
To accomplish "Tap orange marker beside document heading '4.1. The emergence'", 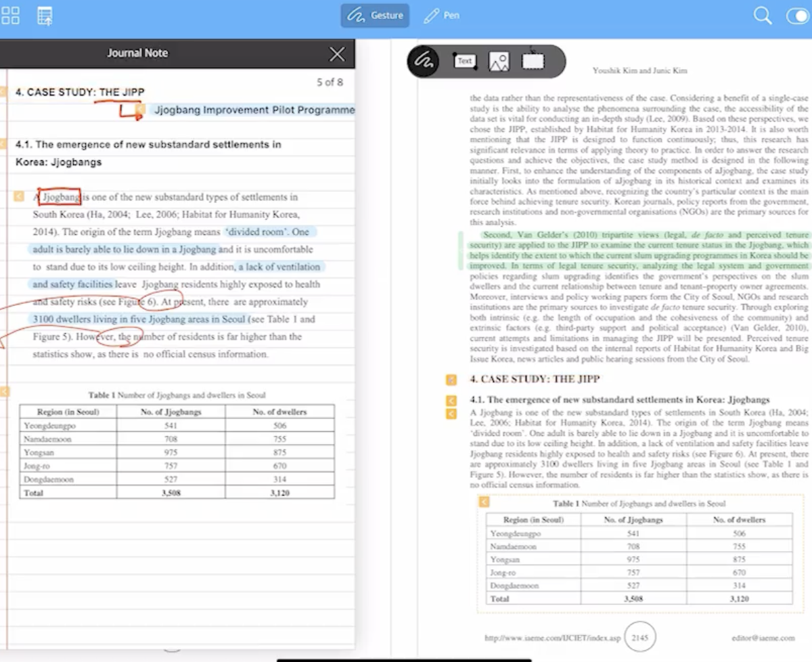I will coord(451,400).
